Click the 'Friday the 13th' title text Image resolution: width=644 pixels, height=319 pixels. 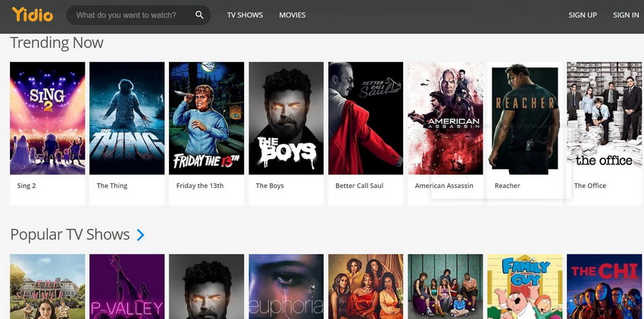click(x=199, y=186)
